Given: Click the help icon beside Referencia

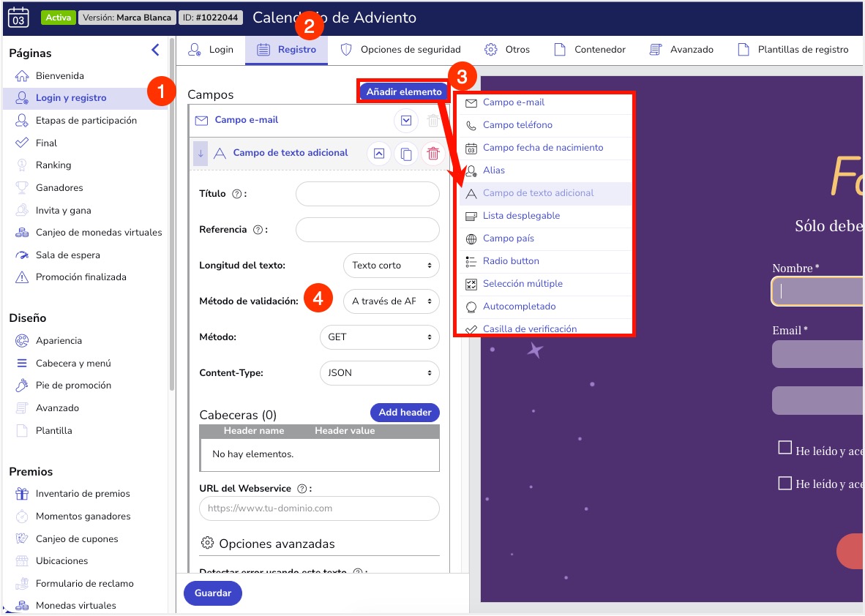Looking at the screenshot, I should [x=258, y=230].
